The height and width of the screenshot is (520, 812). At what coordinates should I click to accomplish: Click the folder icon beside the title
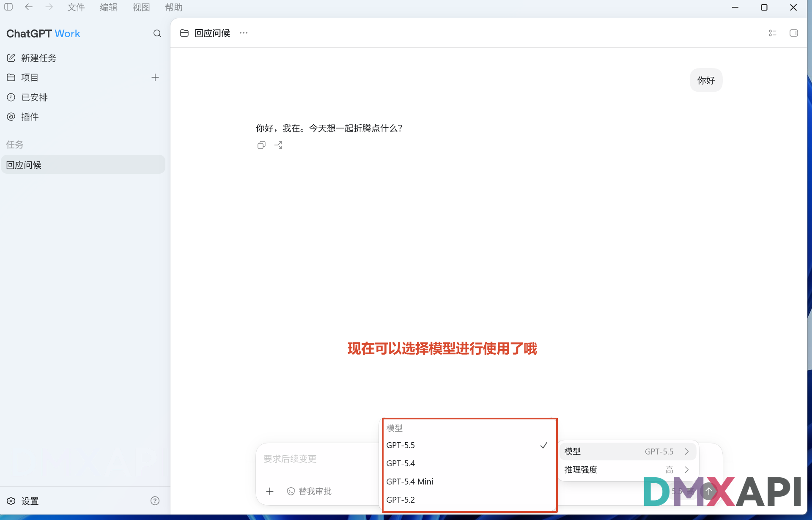tap(184, 33)
